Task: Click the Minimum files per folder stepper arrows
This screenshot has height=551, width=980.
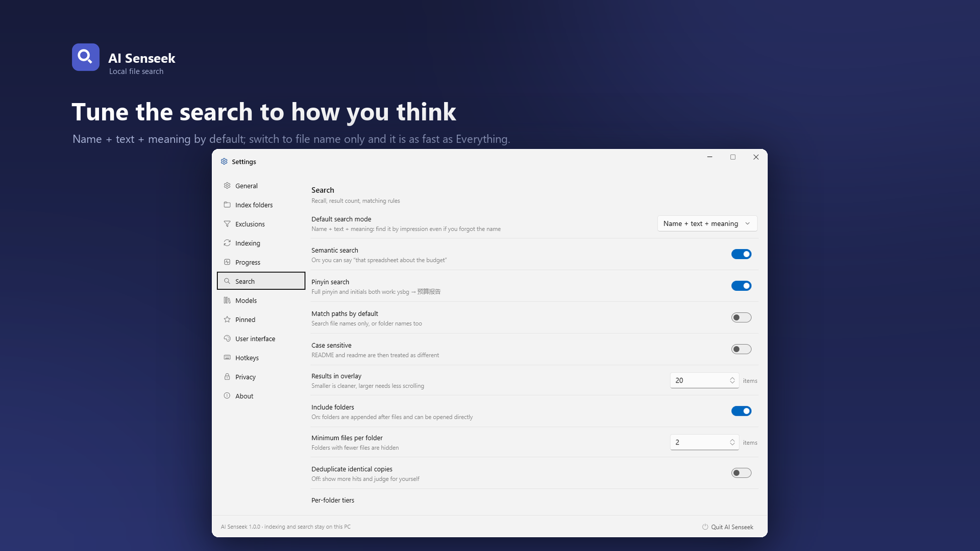Action: tap(732, 442)
